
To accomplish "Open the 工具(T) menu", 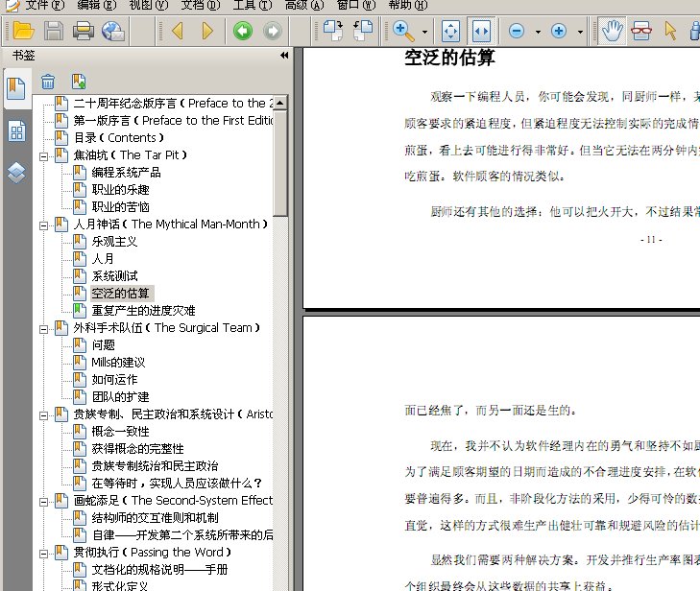I will [x=253, y=5].
